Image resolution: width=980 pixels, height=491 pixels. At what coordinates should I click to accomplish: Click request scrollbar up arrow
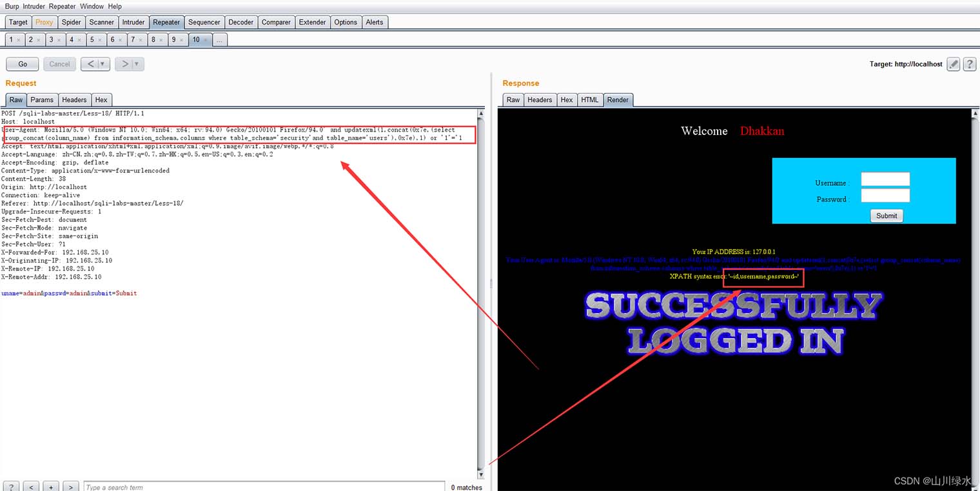point(480,113)
